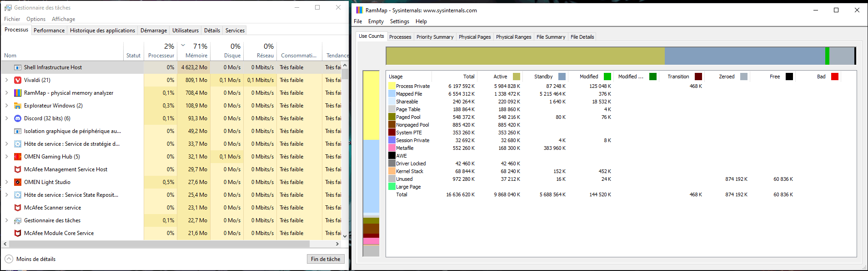The width and height of the screenshot is (868, 271).
Task: Open RamMap's Empty menu
Action: tap(376, 21)
